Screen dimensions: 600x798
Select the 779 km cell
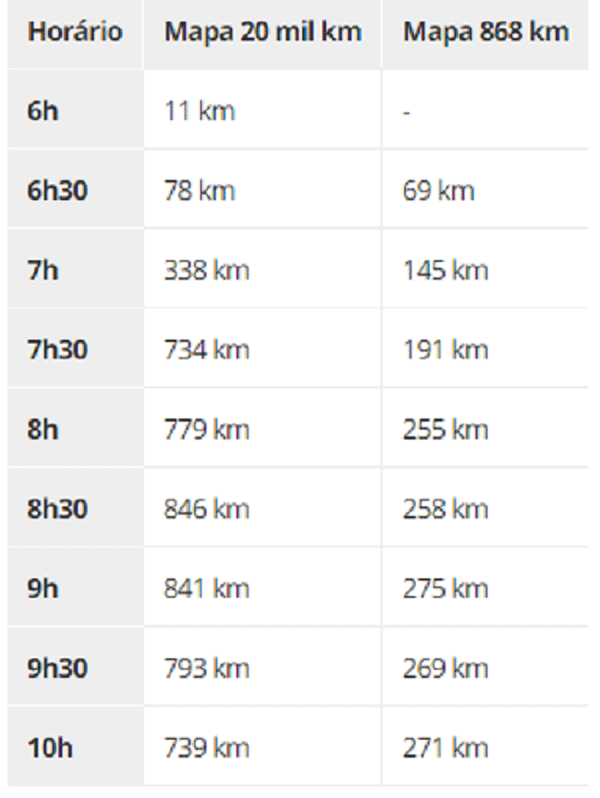tap(207, 430)
